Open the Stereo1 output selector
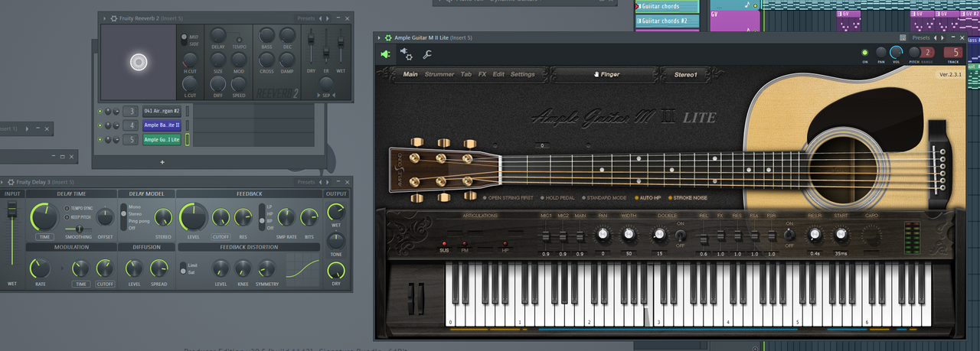Image resolution: width=980 pixels, height=351 pixels. [x=685, y=74]
